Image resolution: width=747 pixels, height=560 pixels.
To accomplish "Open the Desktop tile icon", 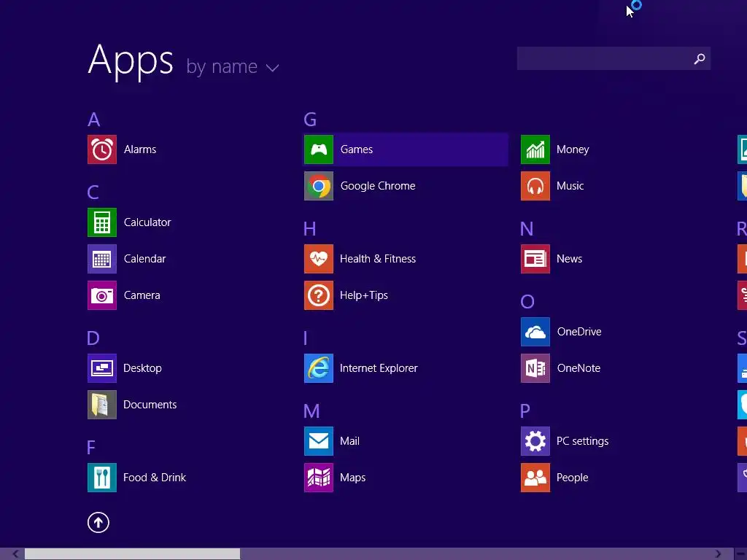I will point(102,368).
